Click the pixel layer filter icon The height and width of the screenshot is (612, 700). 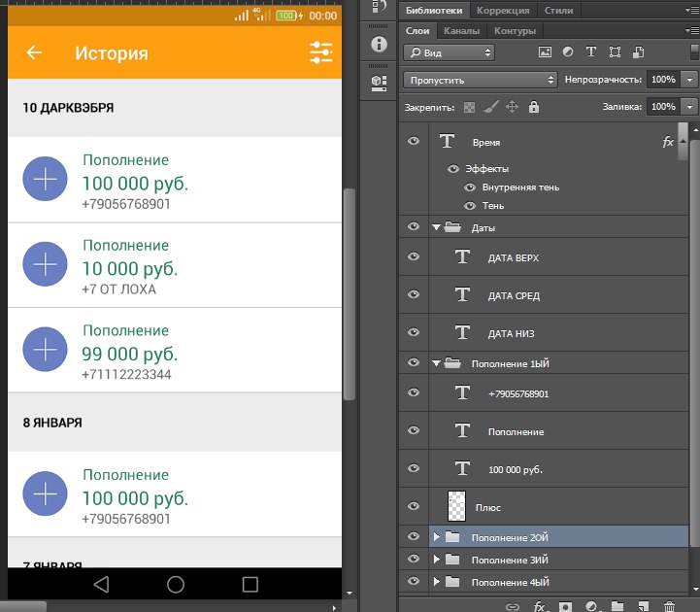click(x=545, y=52)
